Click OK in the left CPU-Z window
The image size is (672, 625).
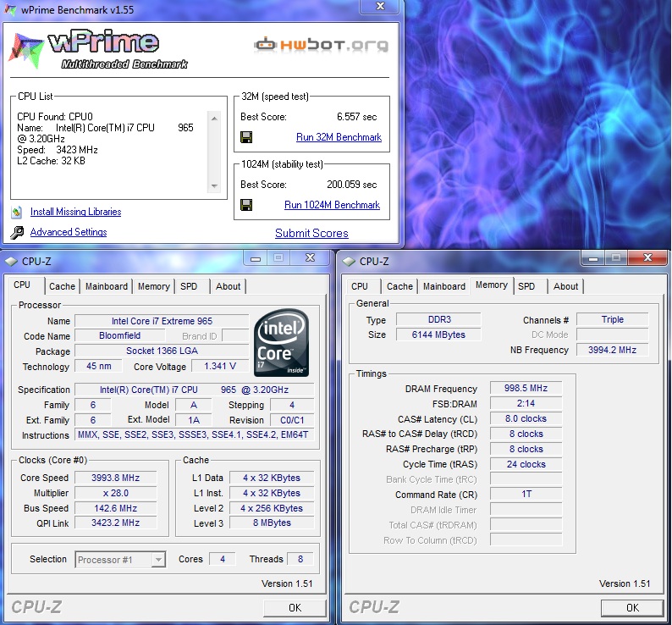[295, 608]
